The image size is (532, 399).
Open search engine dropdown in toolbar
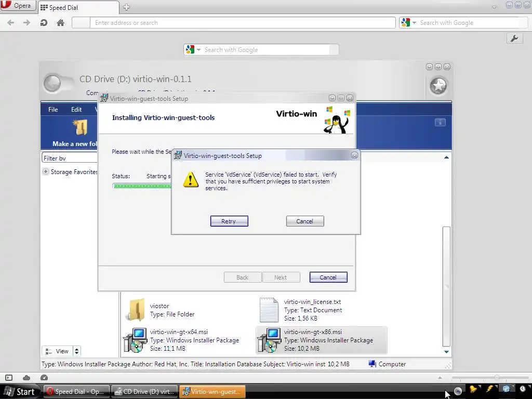(414, 23)
